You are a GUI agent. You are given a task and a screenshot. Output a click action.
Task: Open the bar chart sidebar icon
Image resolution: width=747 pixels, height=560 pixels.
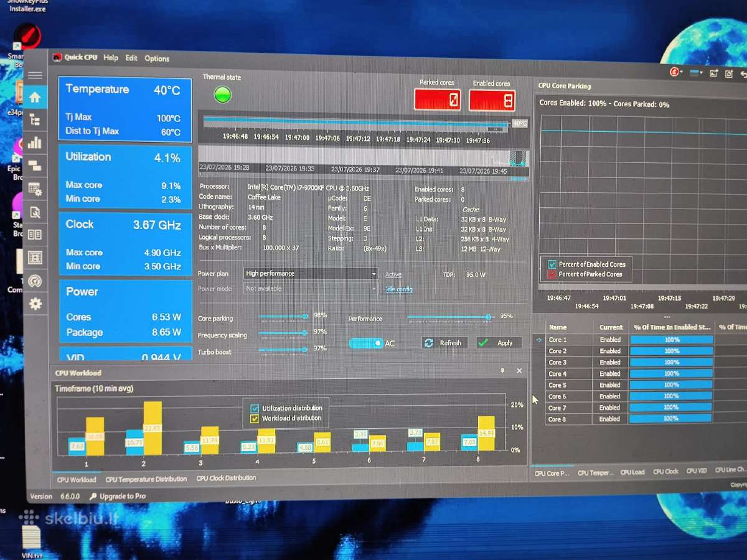(x=34, y=142)
